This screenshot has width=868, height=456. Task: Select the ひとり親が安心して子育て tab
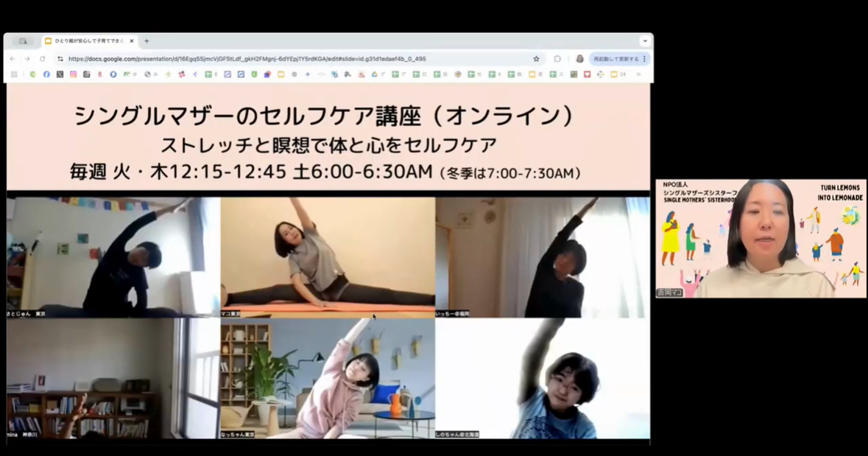(x=88, y=41)
